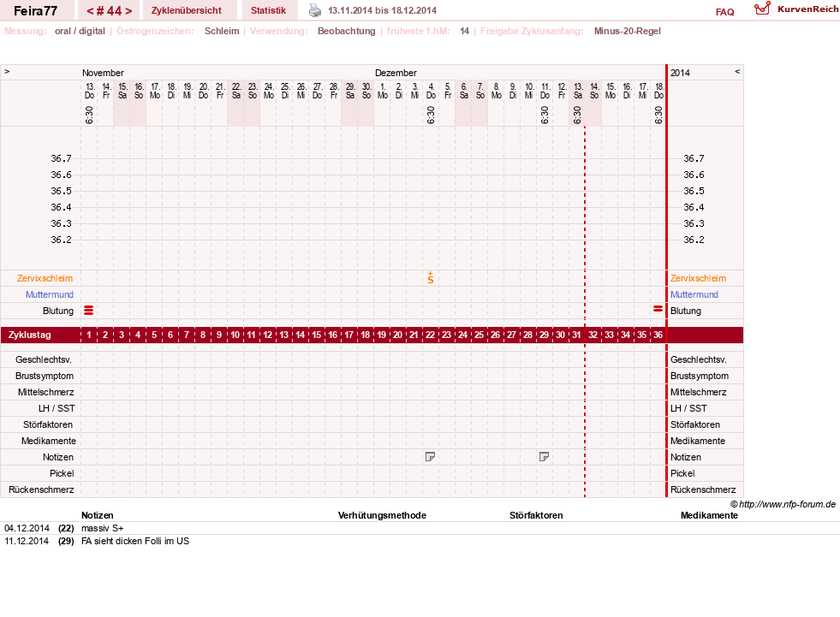This screenshot has height=617, width=840.
Task: Click cycle day 1 in the Zyklustag bar
Action: (89, 335)
